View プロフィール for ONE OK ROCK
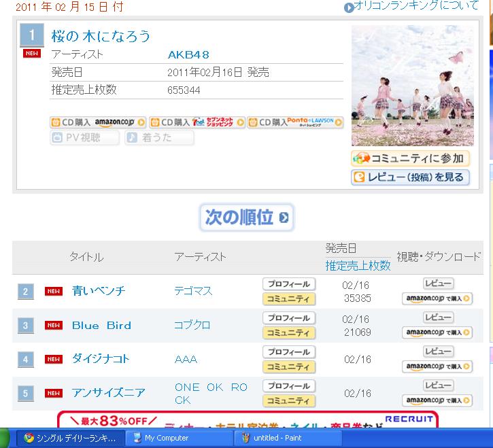 (289, 386)
